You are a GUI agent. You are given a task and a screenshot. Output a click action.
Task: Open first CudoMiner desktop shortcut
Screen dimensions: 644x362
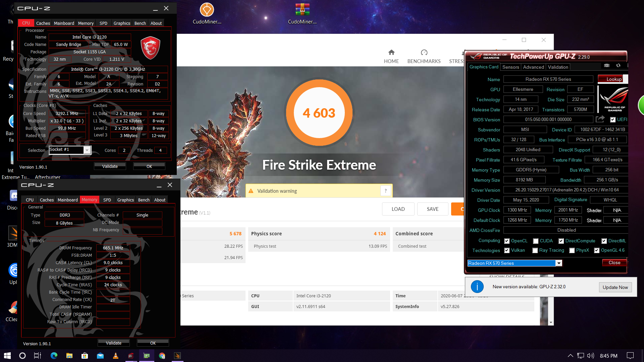207,13
